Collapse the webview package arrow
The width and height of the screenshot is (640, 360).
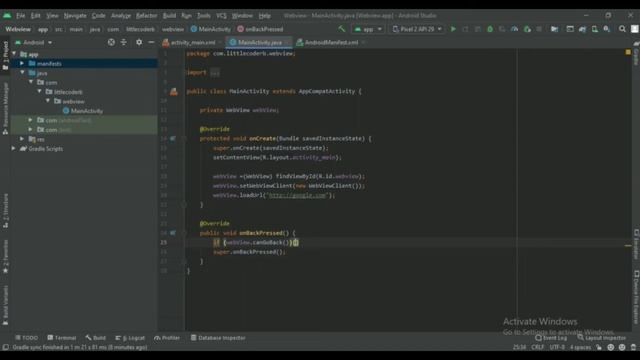[x=48, y=101]
